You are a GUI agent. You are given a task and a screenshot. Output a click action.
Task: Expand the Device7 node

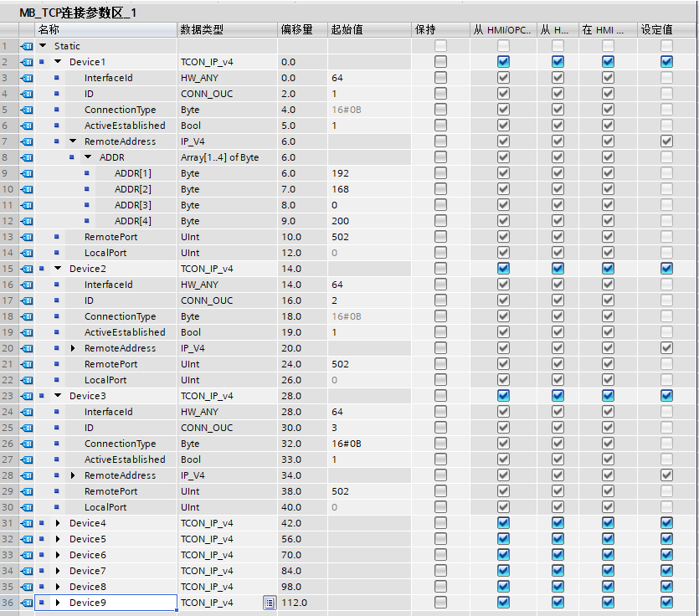[x=58, y=571]
